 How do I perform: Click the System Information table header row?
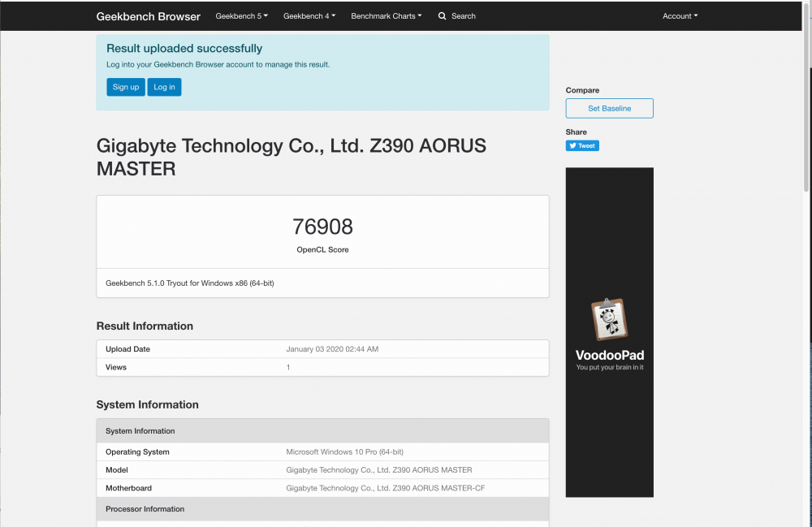tap(322, 430)
